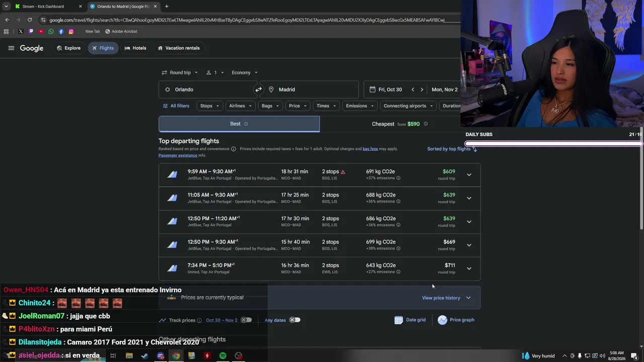Expand details of the $609 flight
The image size is (644, 362).
[469, 175]
